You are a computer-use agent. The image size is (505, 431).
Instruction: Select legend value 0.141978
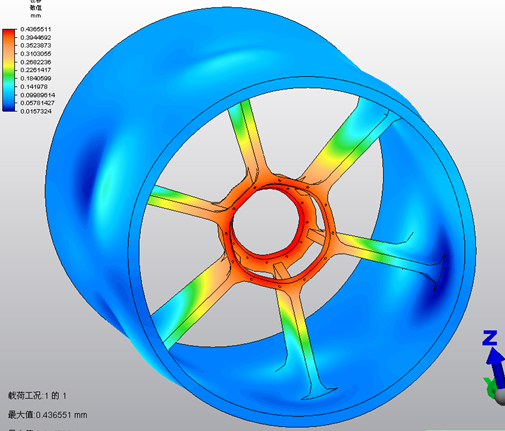tap(34, 87)
